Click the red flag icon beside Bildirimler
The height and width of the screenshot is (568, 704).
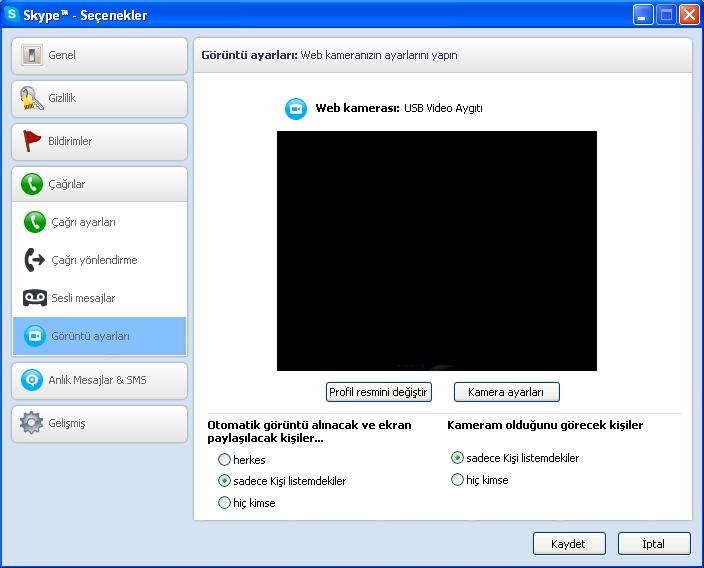coord(31,141)
